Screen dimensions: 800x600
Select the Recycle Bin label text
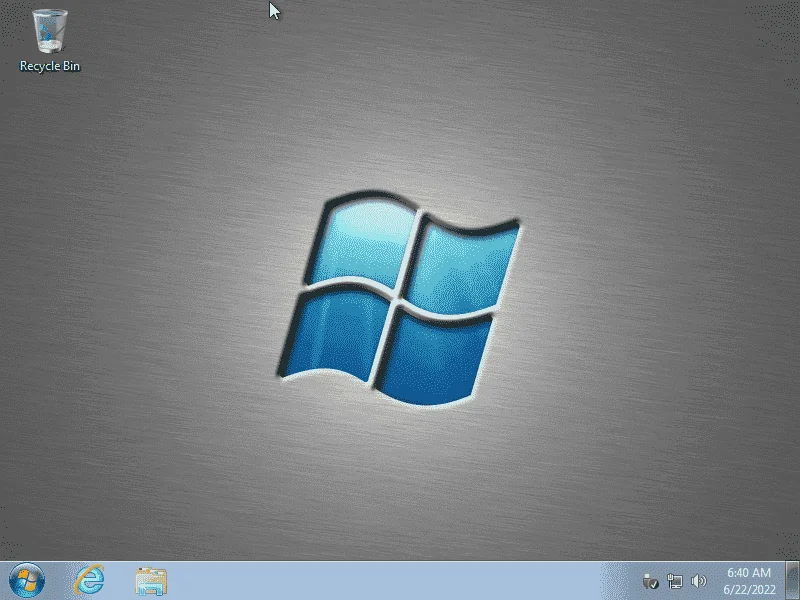(x=49, y=66)
